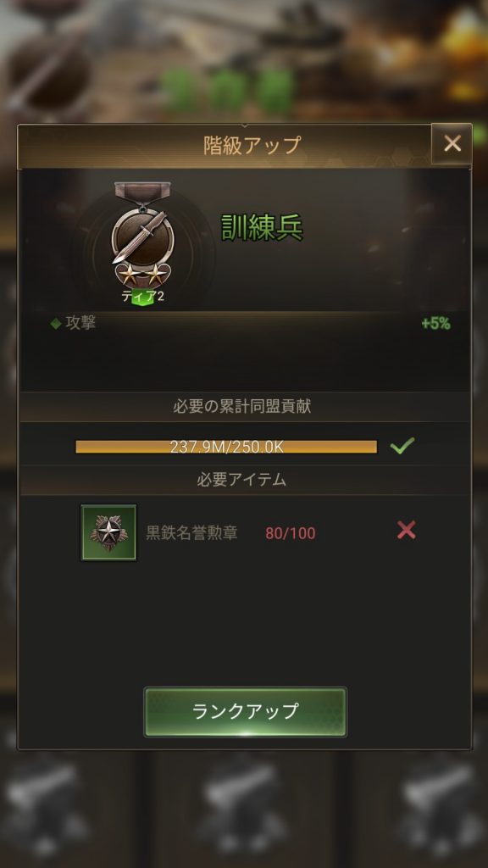
Task: Tap the 攻撃 attribute label
Action: pyautogui.click(x=80, y=323)
